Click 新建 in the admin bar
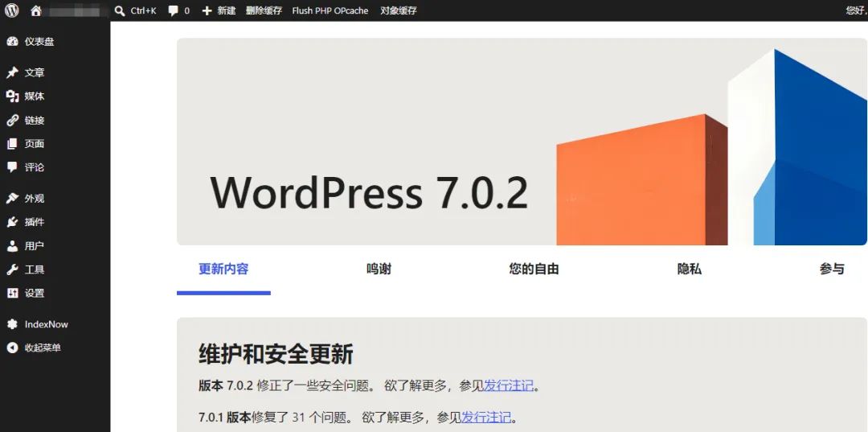 (227, 10)
